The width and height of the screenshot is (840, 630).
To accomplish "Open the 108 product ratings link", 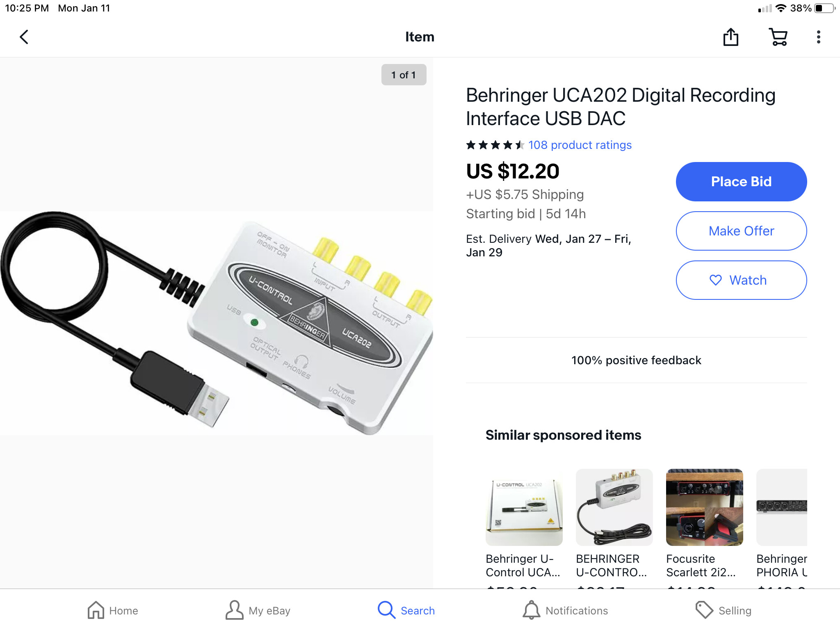I will [x=580, y=145].
